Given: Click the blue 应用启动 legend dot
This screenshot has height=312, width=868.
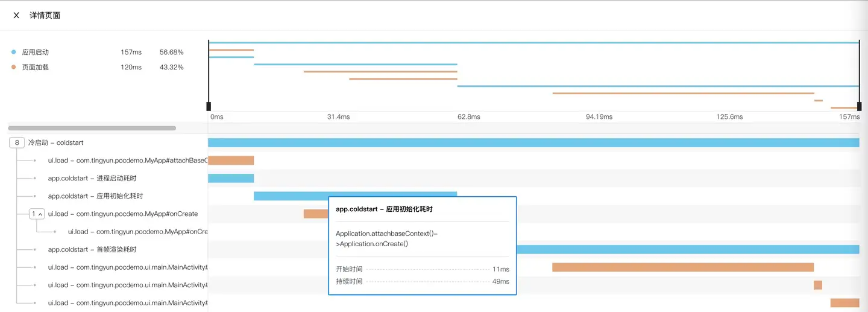Looking at the screenshot, I should [x=13, y=53].
